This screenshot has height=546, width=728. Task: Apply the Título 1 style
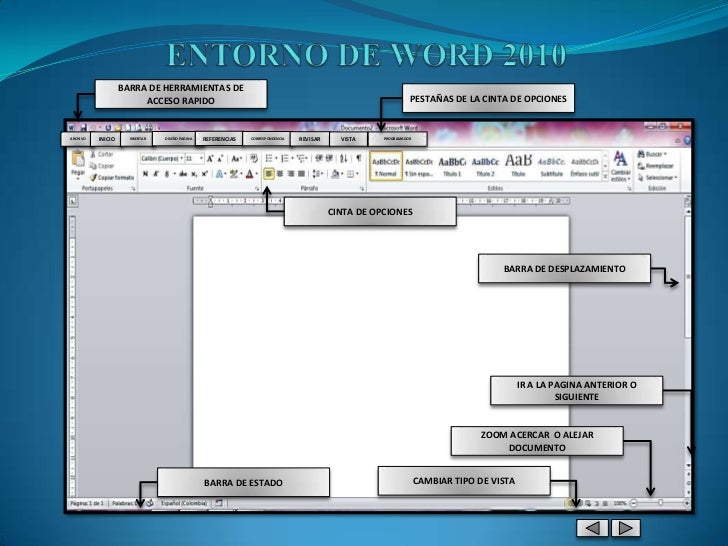tap(452, 166)
